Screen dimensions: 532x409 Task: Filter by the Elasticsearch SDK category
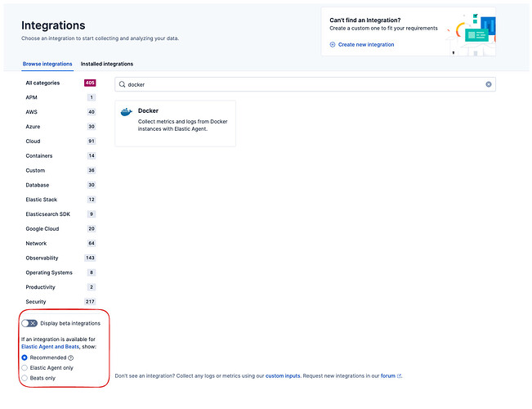click(x=60, y=214)
